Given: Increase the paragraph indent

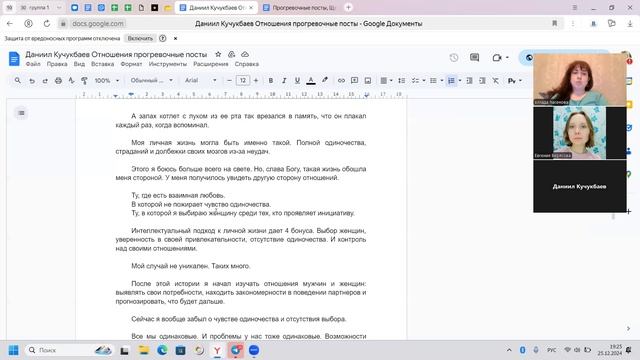Looking at the screenshot, I should pos(482,81).
